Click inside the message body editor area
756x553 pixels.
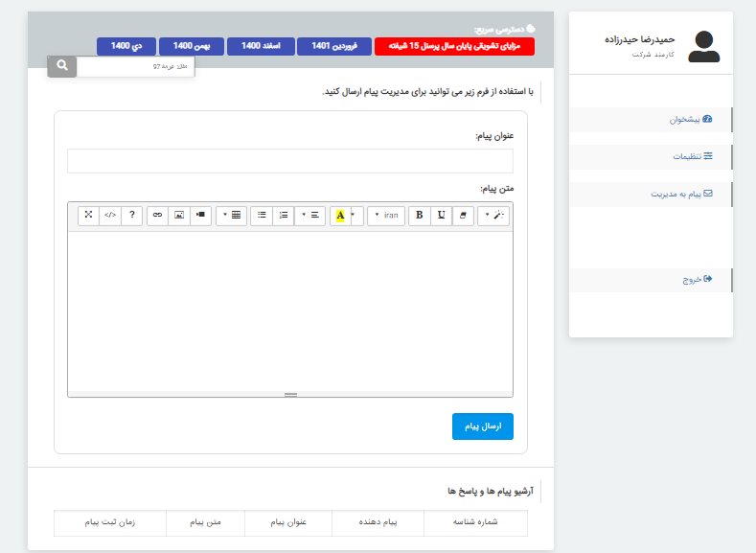point(290,311)
